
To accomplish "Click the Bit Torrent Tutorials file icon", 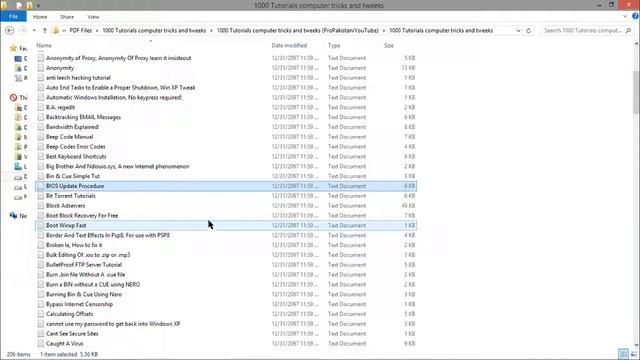I will click(40, 196).
